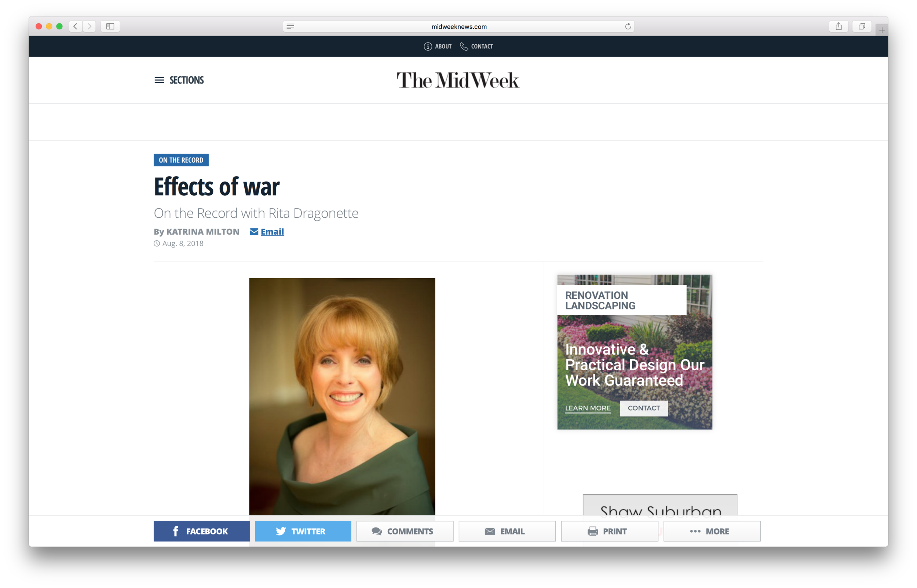This screenshot has height=588, width=917.
Task: Click the Safari back arrow
Action: point(75,26)
